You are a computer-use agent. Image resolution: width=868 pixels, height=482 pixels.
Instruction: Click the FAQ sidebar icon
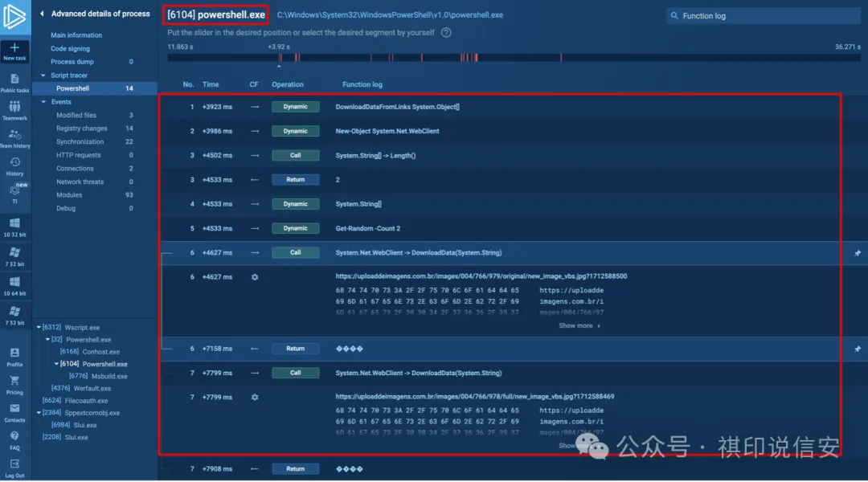(x=14, y=438)
